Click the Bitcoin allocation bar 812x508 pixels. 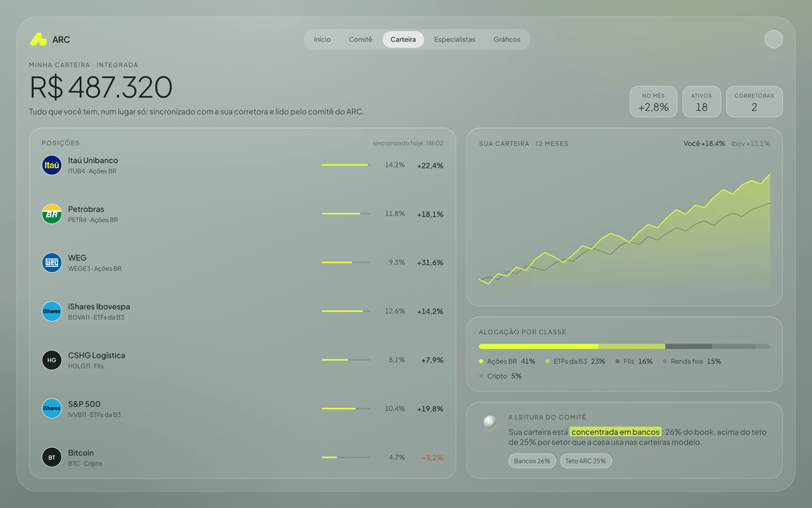click(x=346, y=457)
